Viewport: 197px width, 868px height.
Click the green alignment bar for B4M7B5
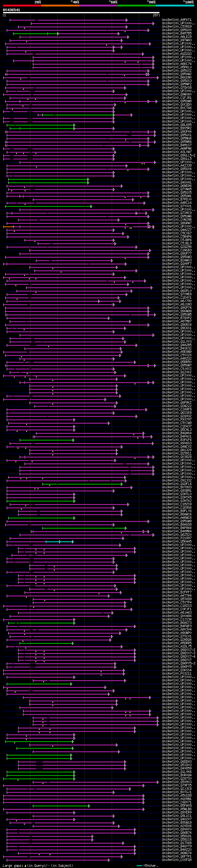point(36,34)
